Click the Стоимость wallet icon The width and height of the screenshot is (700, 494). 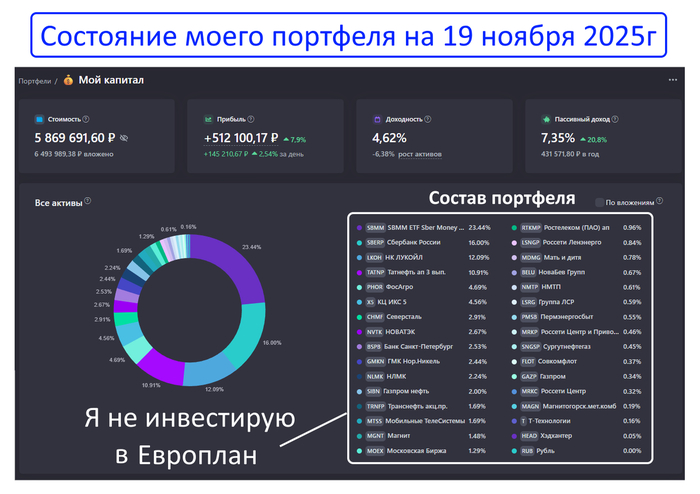pyautogui.click(x=40, y=118)
